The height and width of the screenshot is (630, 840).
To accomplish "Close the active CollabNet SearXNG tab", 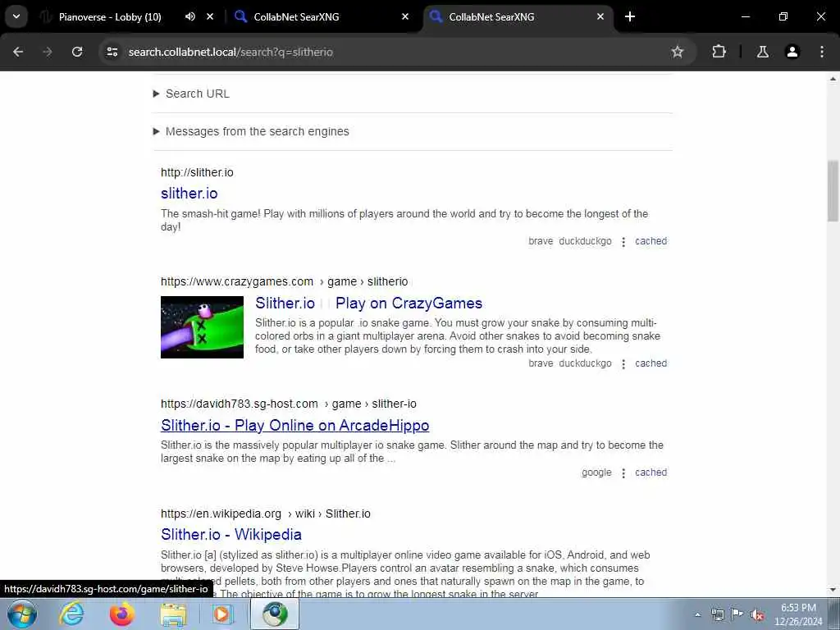I will [x=600, y=16].
